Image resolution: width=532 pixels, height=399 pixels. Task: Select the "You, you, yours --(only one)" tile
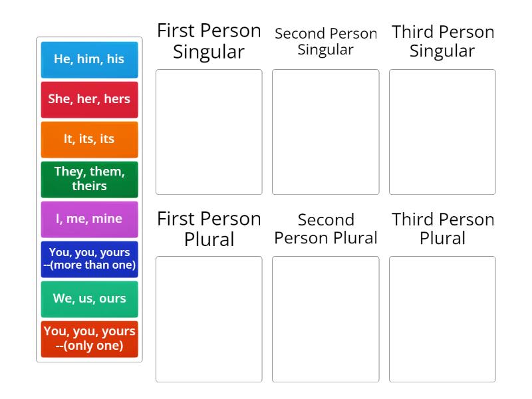89,338
